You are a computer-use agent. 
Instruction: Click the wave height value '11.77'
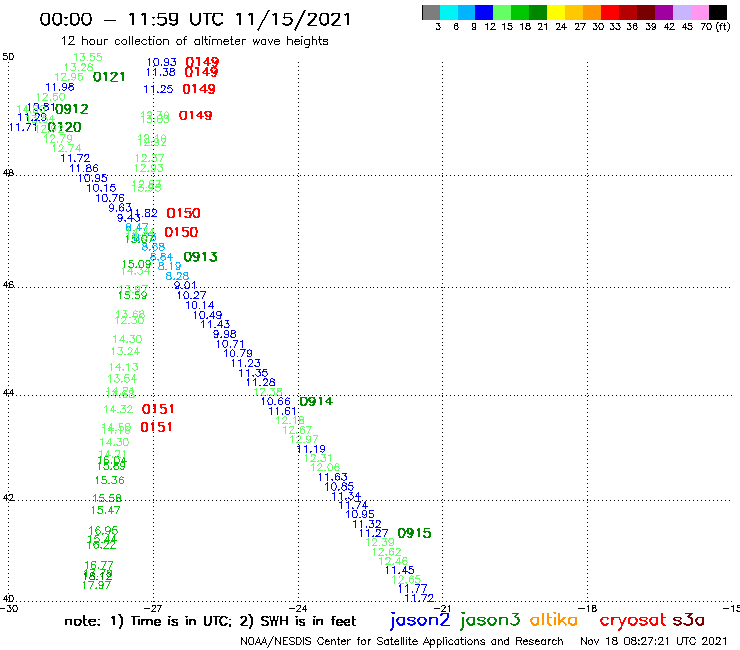pos(412,589)
